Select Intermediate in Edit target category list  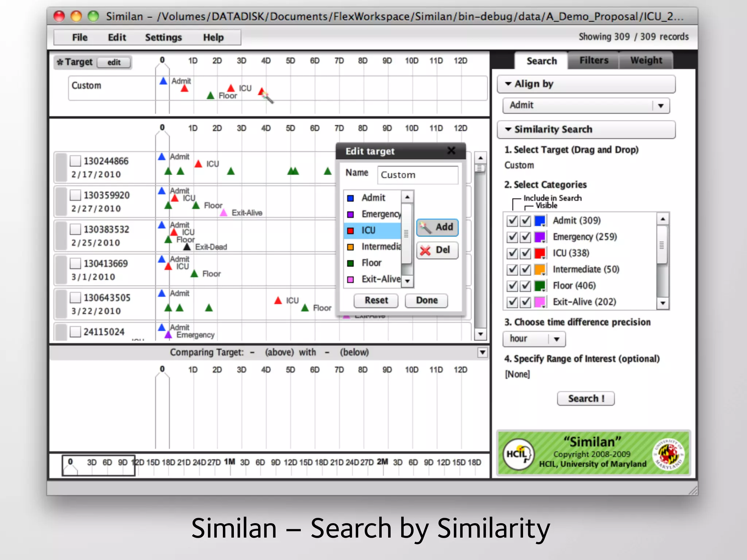(372, 247)
